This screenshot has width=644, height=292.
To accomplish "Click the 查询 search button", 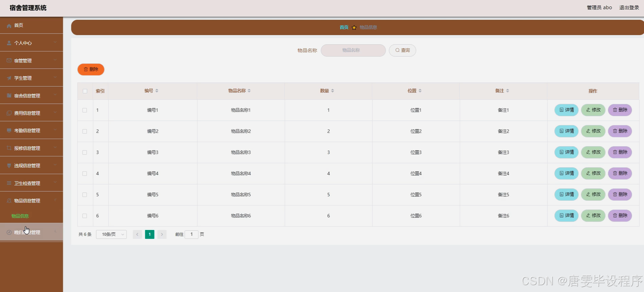I will pyautogui.click(x=402, y=50).
